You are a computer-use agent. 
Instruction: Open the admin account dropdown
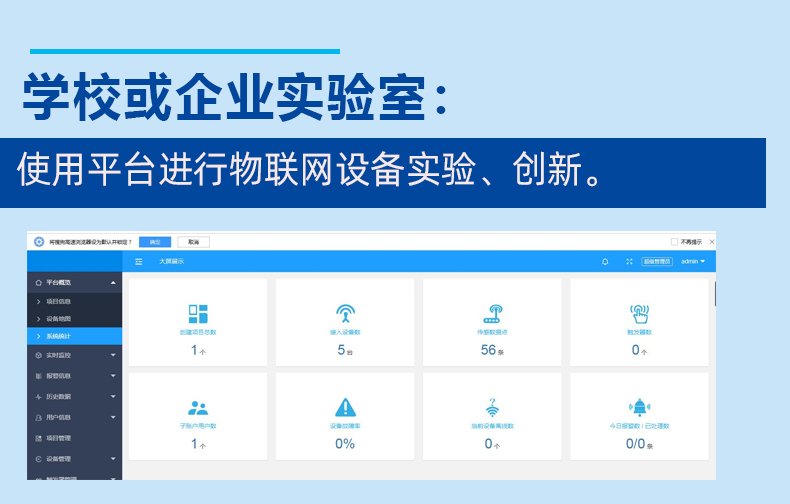[x=693, y=262]
